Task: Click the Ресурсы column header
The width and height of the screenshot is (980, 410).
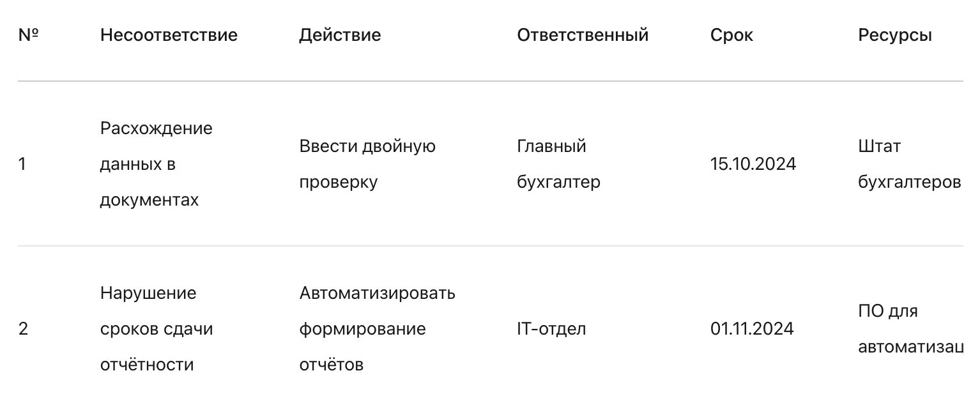Action: pos(894,34)
